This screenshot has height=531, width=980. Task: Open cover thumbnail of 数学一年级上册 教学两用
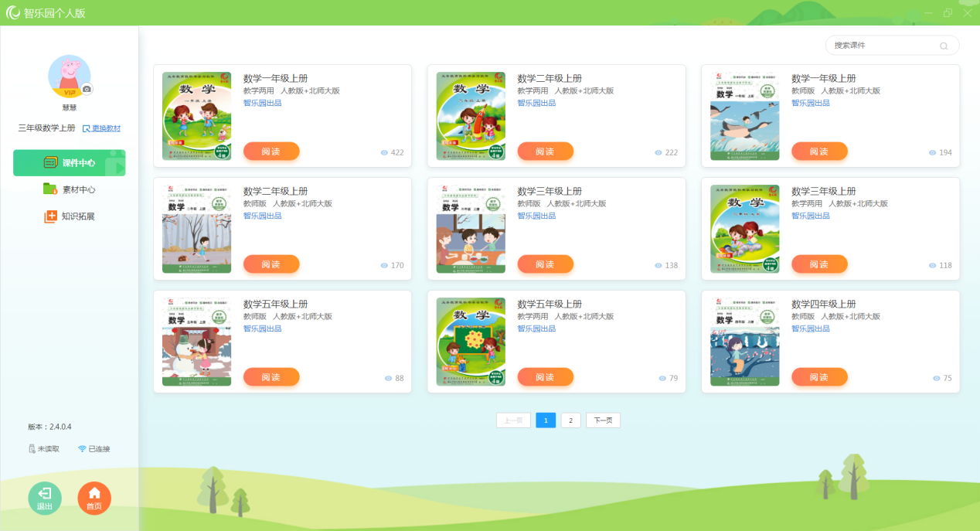[196, 116]
